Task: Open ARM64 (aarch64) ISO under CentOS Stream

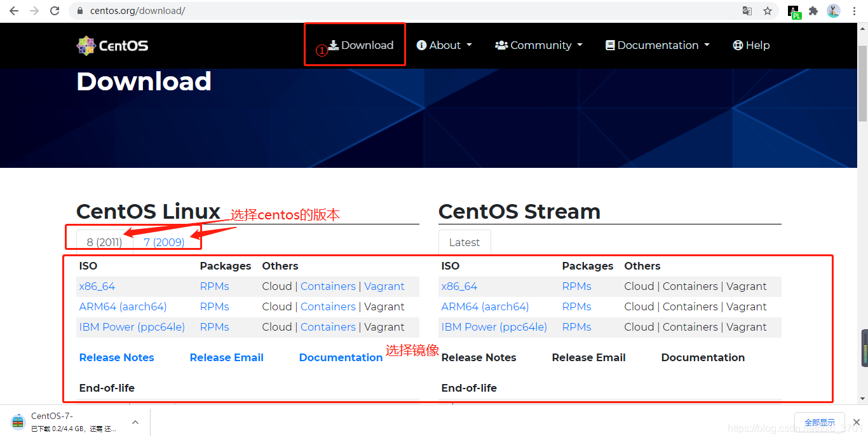Action: (485, 306)
